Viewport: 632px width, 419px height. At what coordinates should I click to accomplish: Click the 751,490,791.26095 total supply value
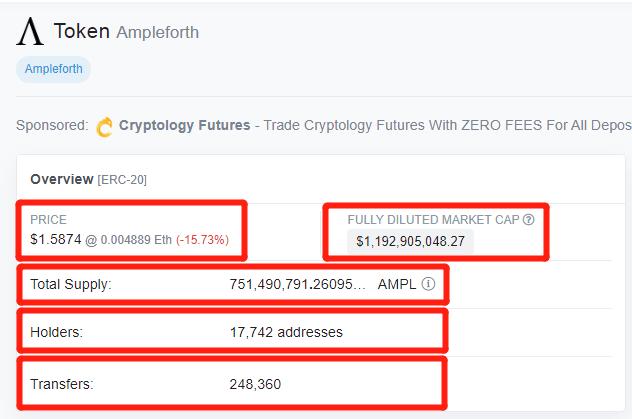(x=297, y=284)
